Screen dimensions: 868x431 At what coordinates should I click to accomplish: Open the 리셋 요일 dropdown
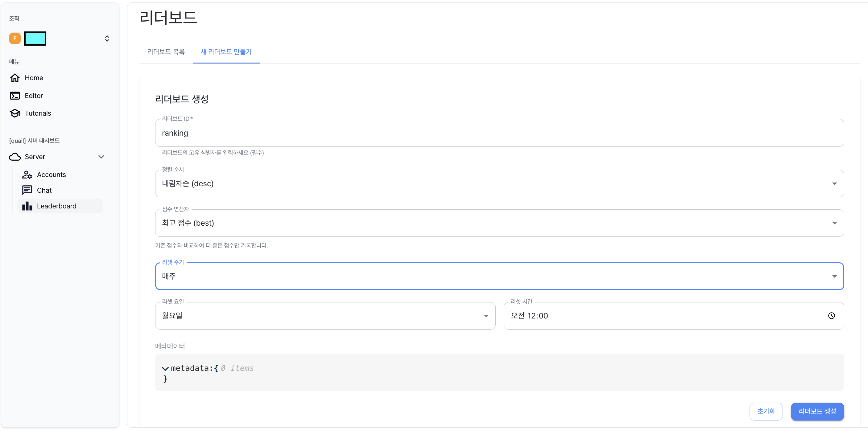click(x=325, y=316)
